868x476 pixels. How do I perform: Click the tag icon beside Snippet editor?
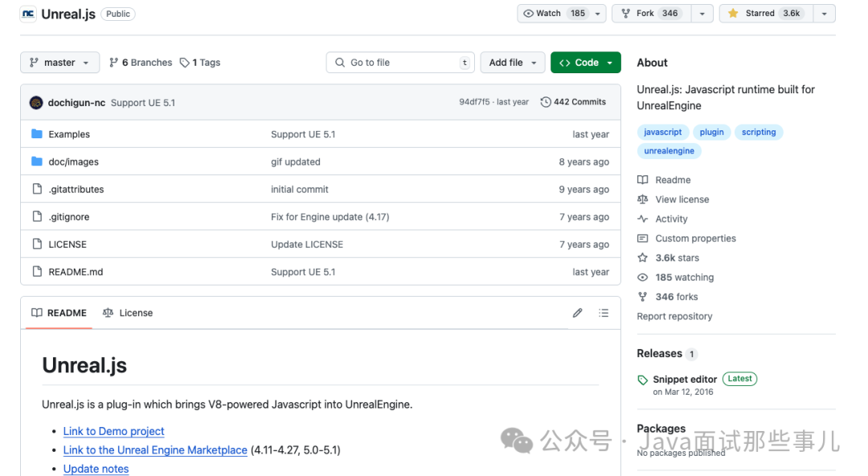point(643,380)
